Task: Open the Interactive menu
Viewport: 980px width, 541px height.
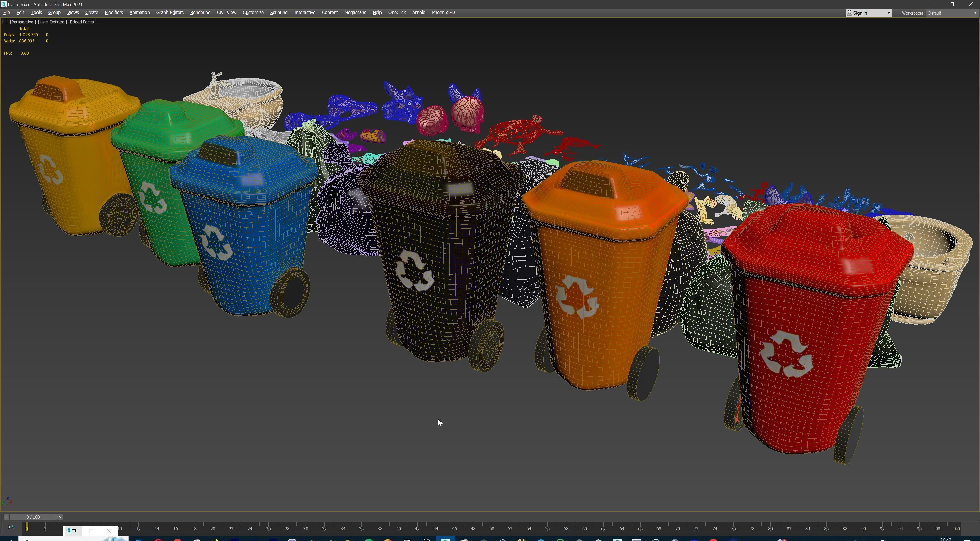Action: point(304,13)
